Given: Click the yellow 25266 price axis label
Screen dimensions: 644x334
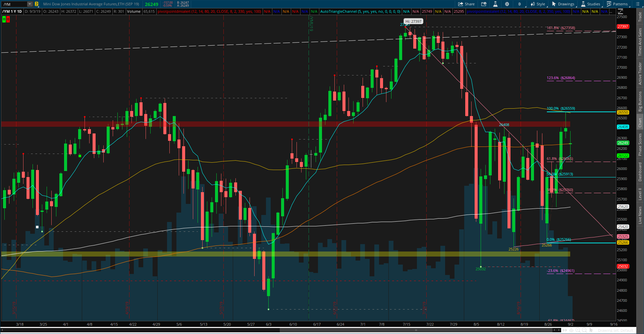Looking at the screenshot, I should (x=623, y=242).
